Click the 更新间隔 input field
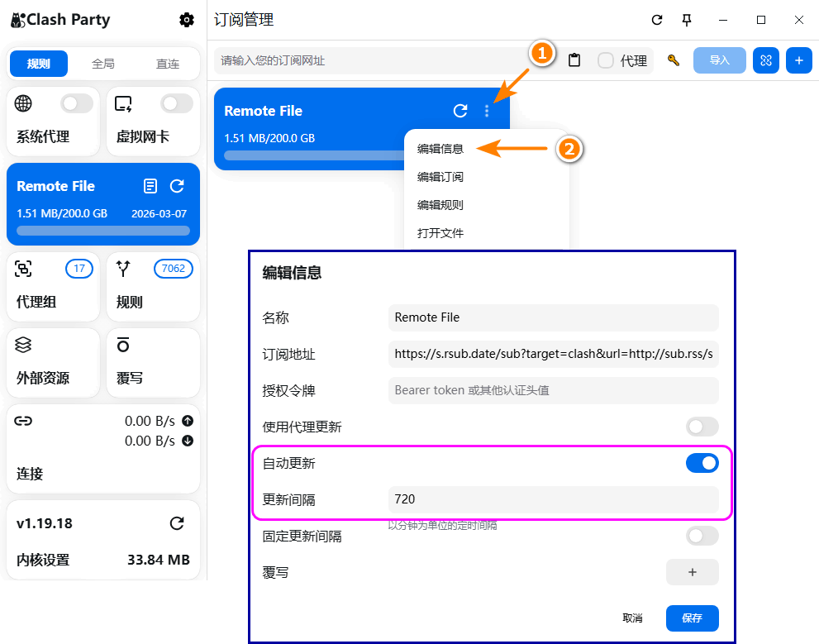This screenshot has width=819, height=644. pyautogui.click(x=553, y=499)
